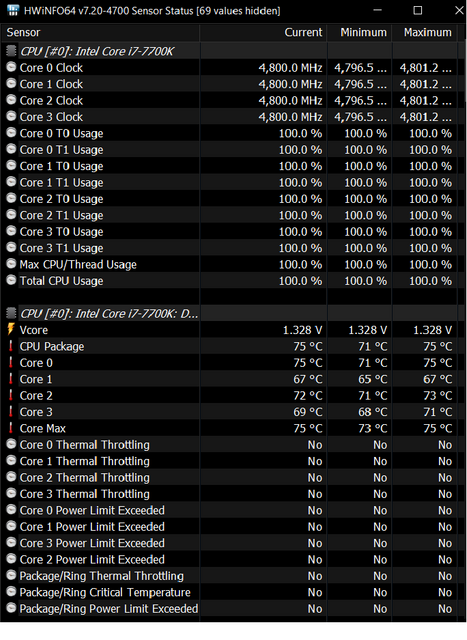Image resolution: width=467 pixels, height=640 pixels.
Task: Maximize the HWiNFO64 Sensor Status window
Action: [418, 10]
